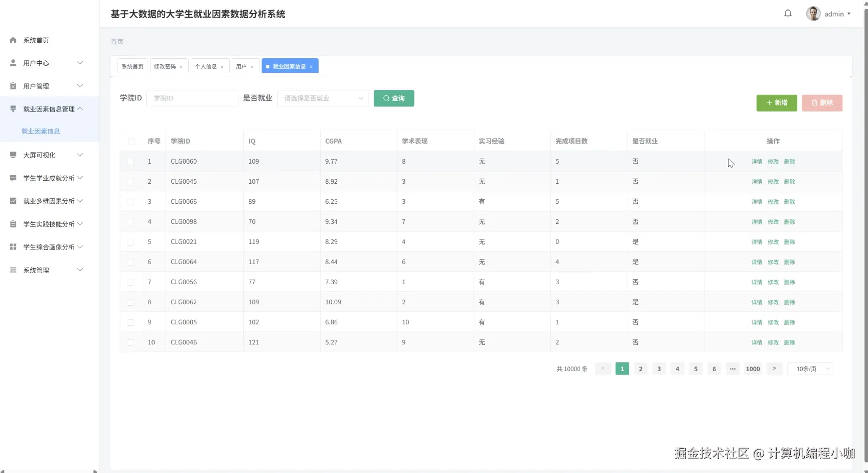Open 详情 for row CLG0046
The height and width of the screenshot is (473, 868).
(757, 342)
